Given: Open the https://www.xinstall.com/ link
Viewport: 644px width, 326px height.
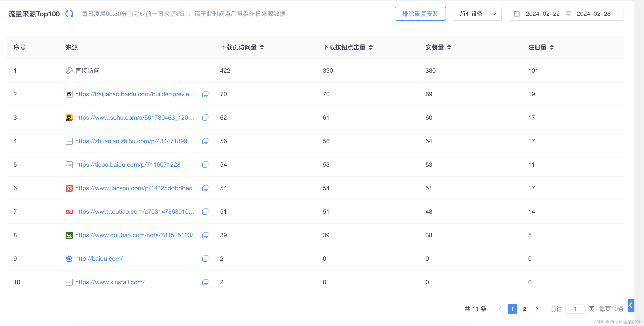Looking at the screenshot, I should pos(110,282).
